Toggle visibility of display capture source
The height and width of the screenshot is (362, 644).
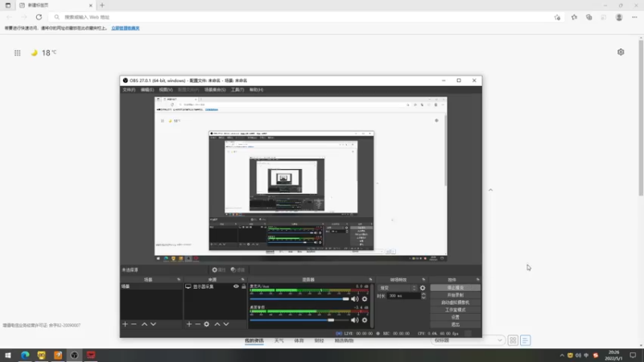pos(236,286)
